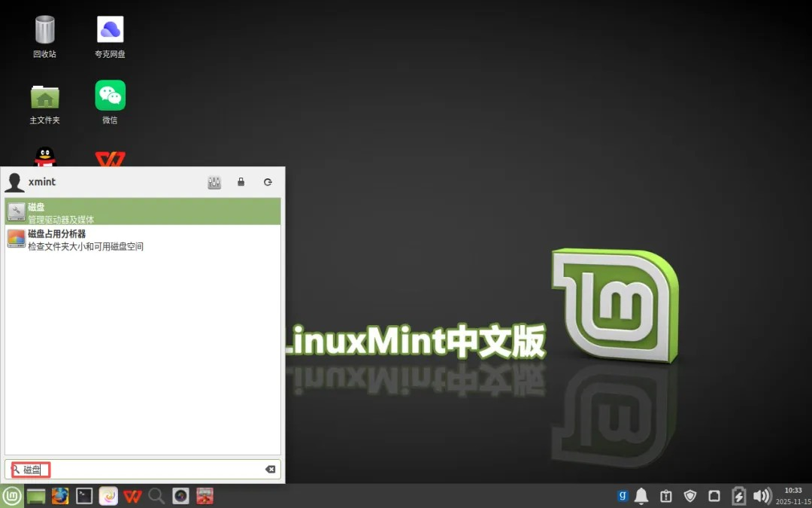The height and width of the screenshot is (508, 812).
Task: Lock the screen via the padlock icon
Action: pos(241,182)
